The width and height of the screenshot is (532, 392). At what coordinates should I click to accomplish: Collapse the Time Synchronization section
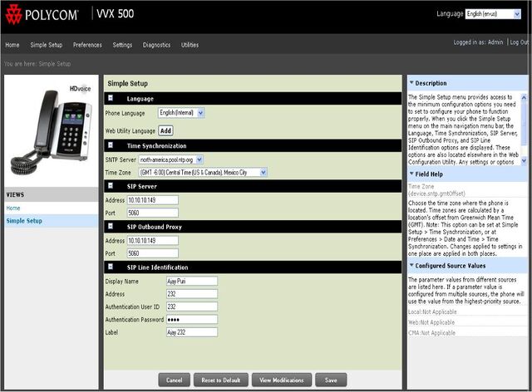[x=111, y=146]
